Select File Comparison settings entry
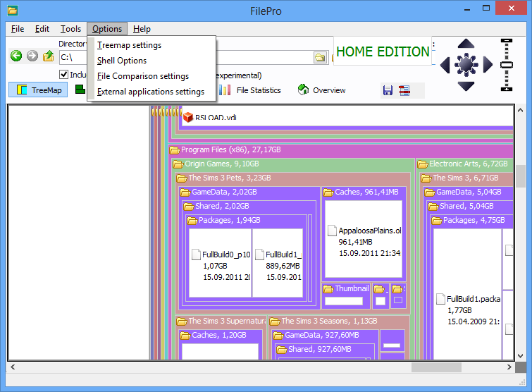The width and height of the screenshot is (532, 392). [151, 76]
